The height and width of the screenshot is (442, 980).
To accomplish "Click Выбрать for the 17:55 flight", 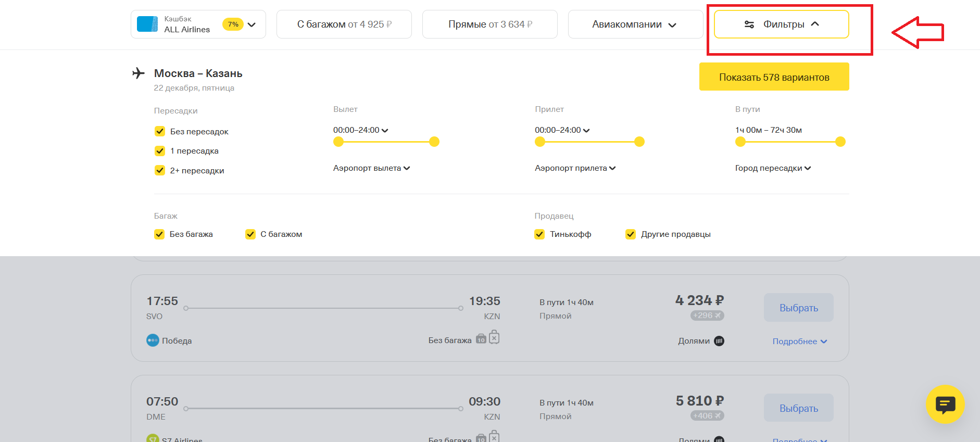I will [x=798, y=308].
